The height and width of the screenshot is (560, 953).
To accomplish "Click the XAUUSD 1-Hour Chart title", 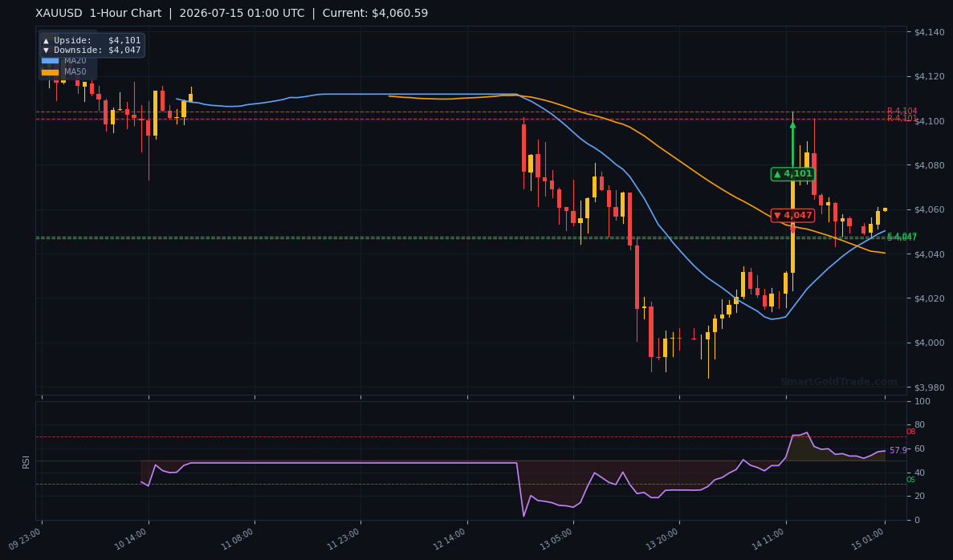I will click(x=99, y=14).
